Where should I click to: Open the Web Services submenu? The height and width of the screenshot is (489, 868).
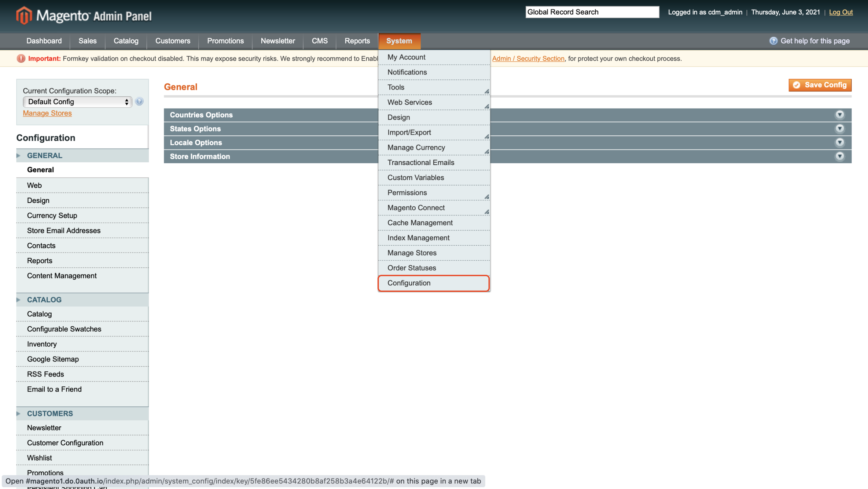pyautogui.click(x=434, y=102)
